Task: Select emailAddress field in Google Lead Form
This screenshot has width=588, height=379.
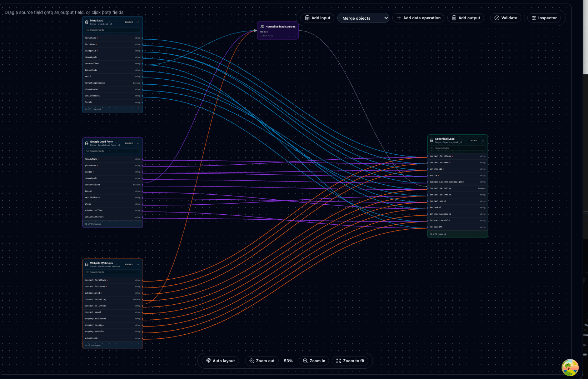Action: click(x=113, y=198)
